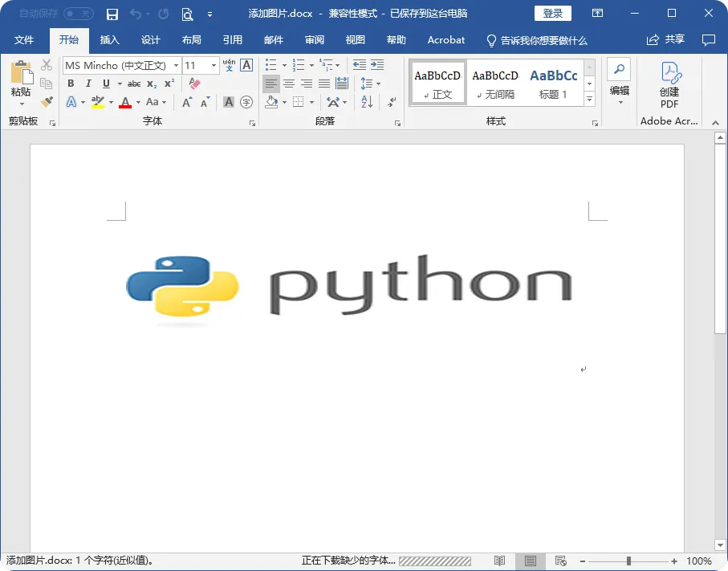728x571 pixels.
Task: Expand the Styles gallery More arrow
Action: coord(590,100)
